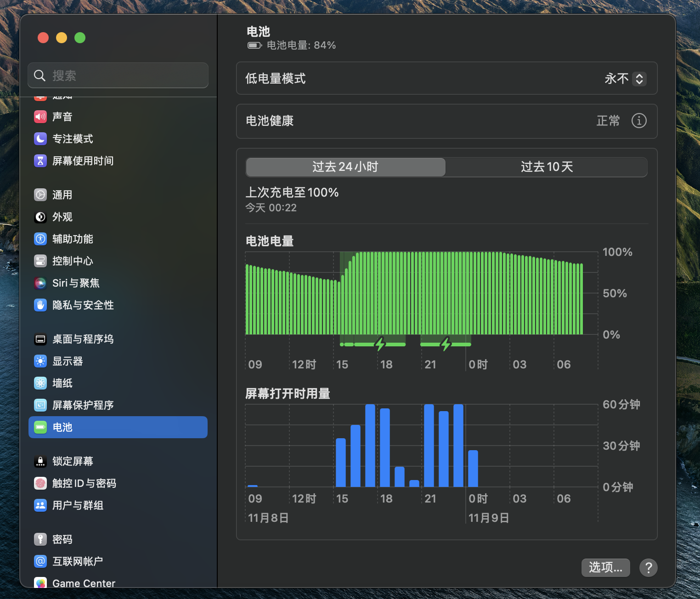
Task: Click the Focus mode moon icon
Action: coord(40,139)
